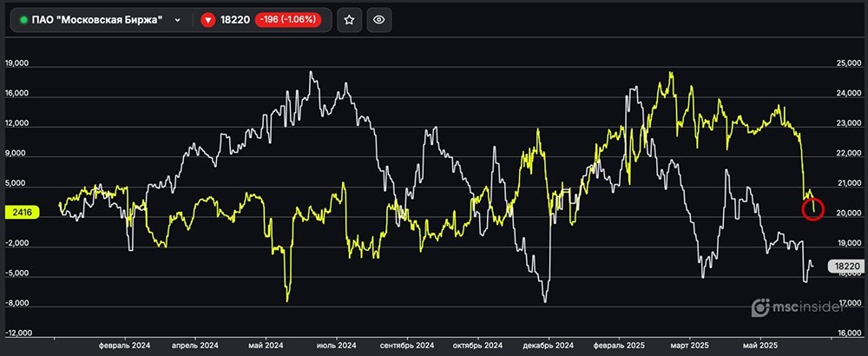Select апрель 2024 on the time axis
This screenshot has height=356, width=868.
point(194,345)
